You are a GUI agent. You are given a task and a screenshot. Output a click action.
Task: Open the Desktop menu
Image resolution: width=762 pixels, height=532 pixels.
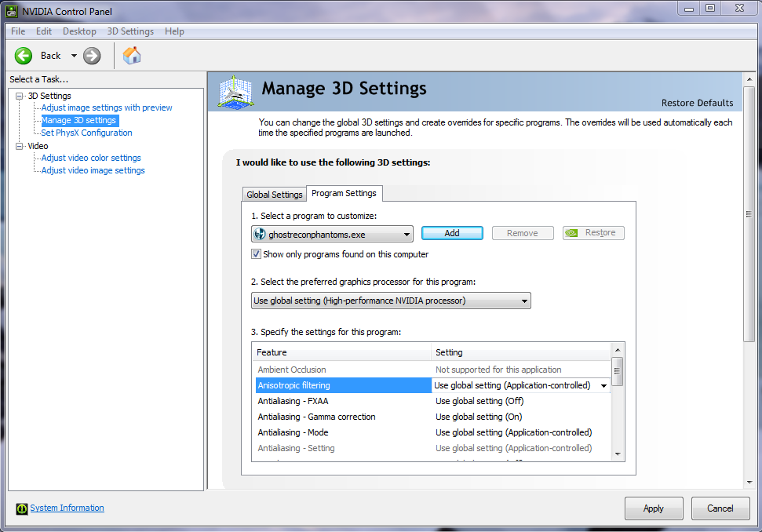tap(79, 31)
